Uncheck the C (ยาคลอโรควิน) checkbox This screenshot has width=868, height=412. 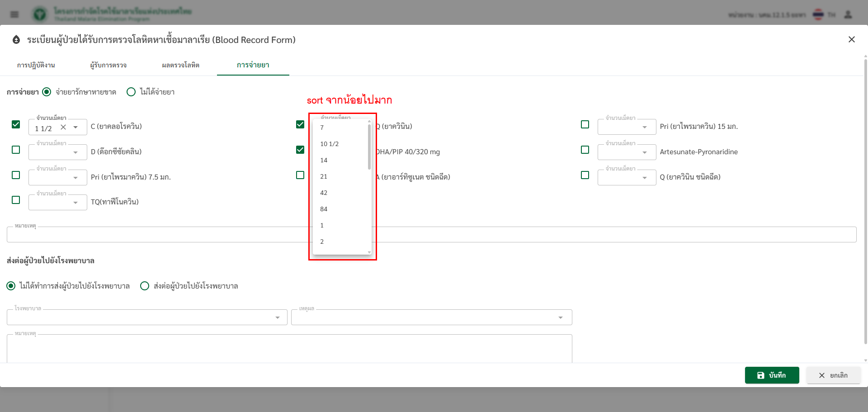16,124
